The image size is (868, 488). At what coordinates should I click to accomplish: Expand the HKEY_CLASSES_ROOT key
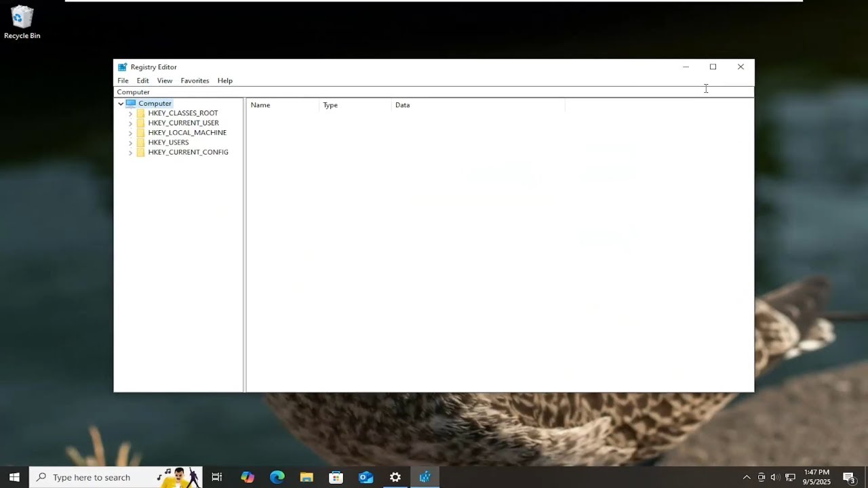pos(130,114)
